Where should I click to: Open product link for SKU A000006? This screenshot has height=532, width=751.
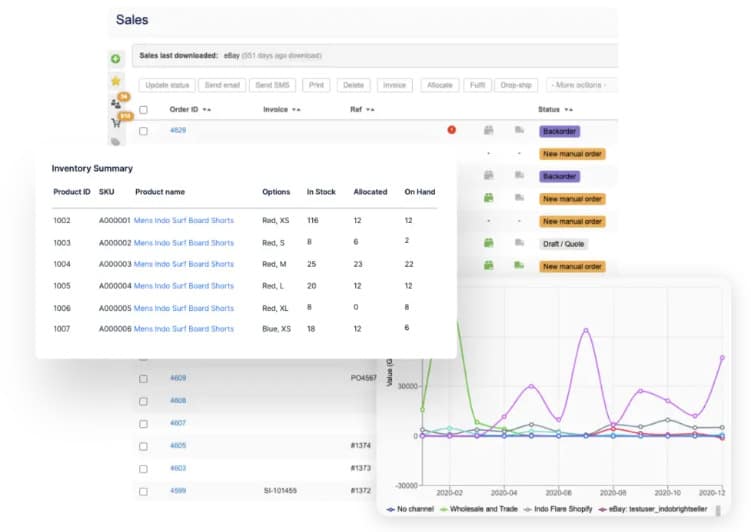[x=184, y=329]
